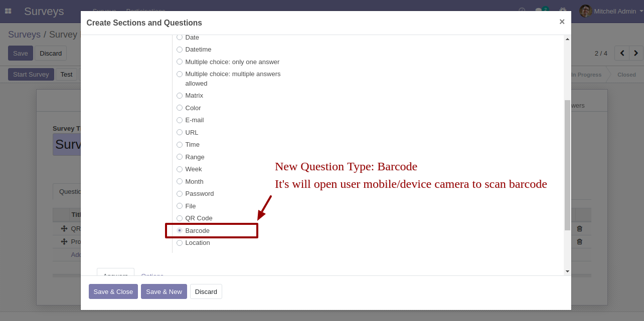Delete the first question row trash icon
The image size is (644, 321).
[579, 229]
